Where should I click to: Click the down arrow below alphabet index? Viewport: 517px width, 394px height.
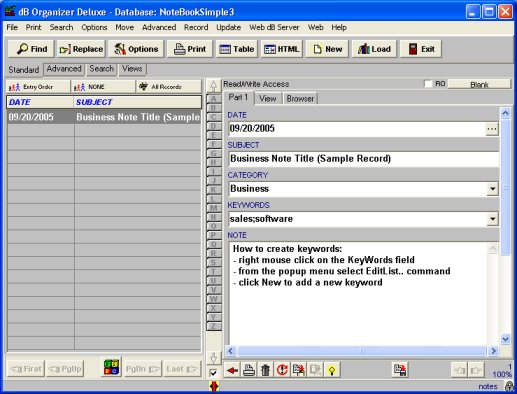(x=214, y=358)
